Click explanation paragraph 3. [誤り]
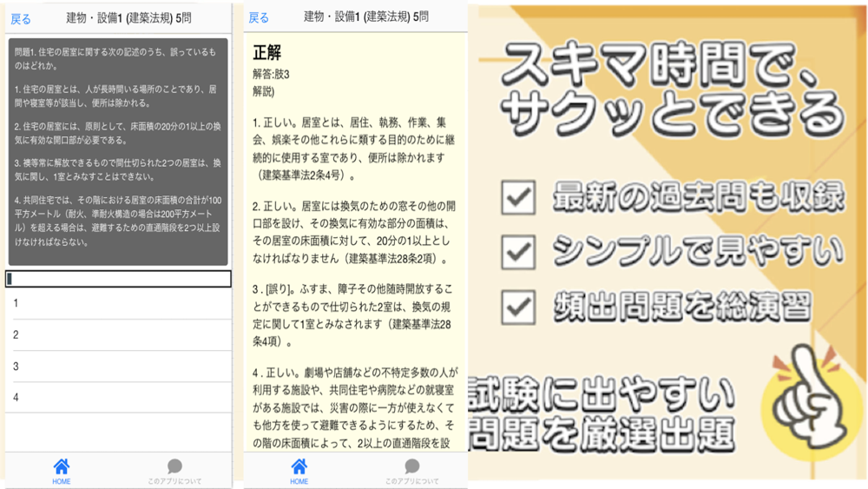The image size is (868, 489). point(352,315)
